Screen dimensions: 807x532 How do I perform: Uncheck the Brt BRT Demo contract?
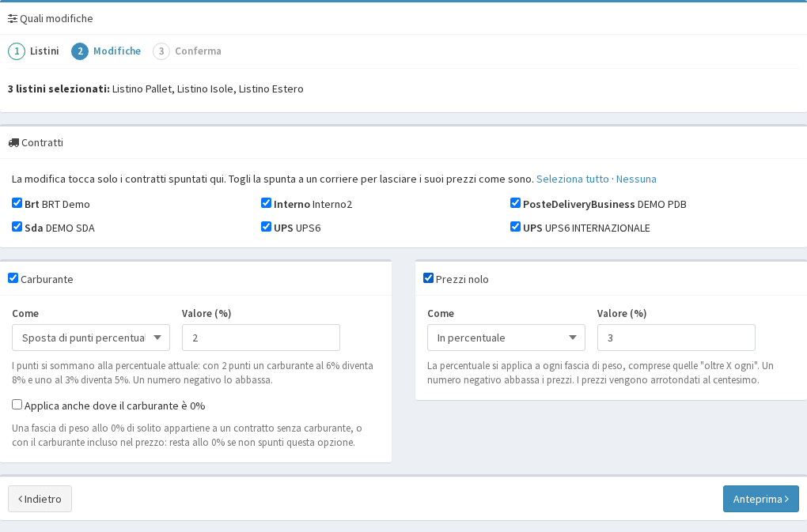click(17, 203)
